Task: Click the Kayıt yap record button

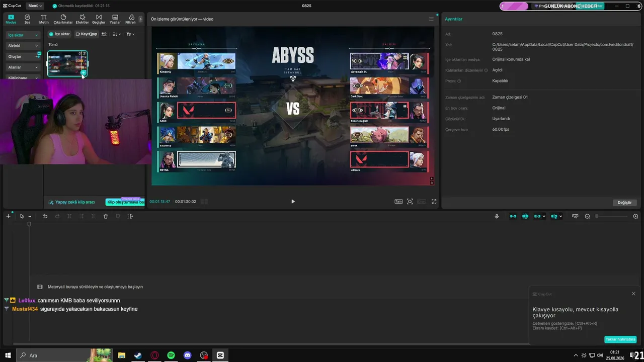Action: point(86,34)
